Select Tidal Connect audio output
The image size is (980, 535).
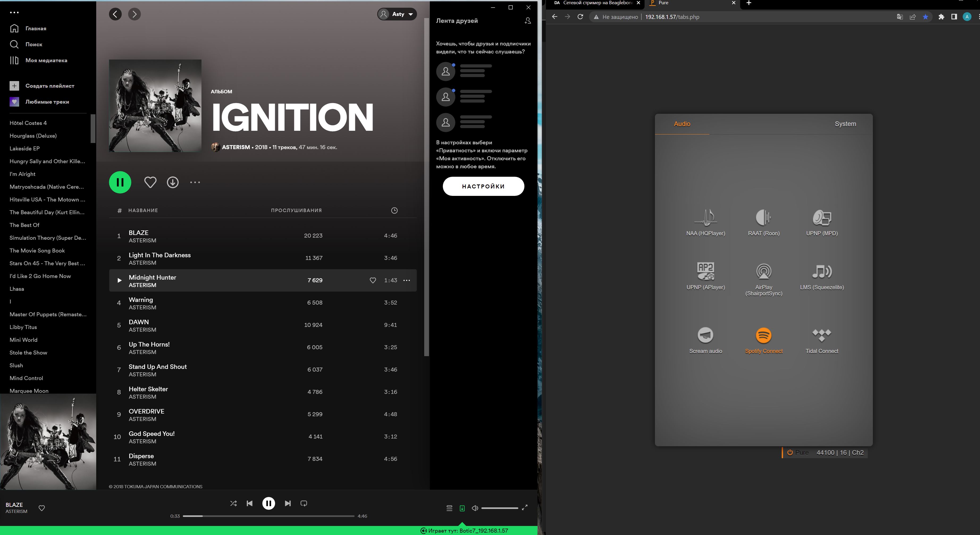click(821, 336)
